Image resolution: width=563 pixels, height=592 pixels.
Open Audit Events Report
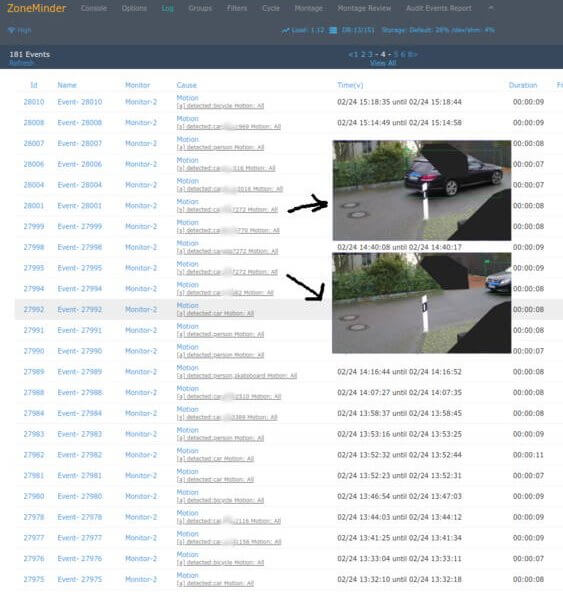[438, 8]
